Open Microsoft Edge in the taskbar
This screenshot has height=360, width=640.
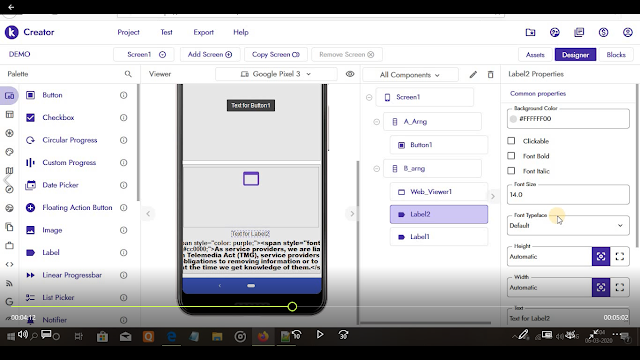coord(171,337)
